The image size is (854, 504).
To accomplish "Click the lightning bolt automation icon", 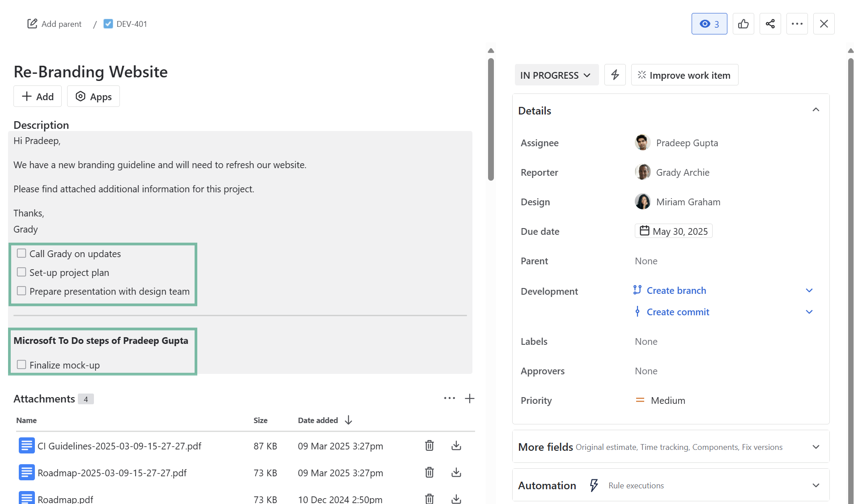I will pyautogui.click(x=615, y=75).
